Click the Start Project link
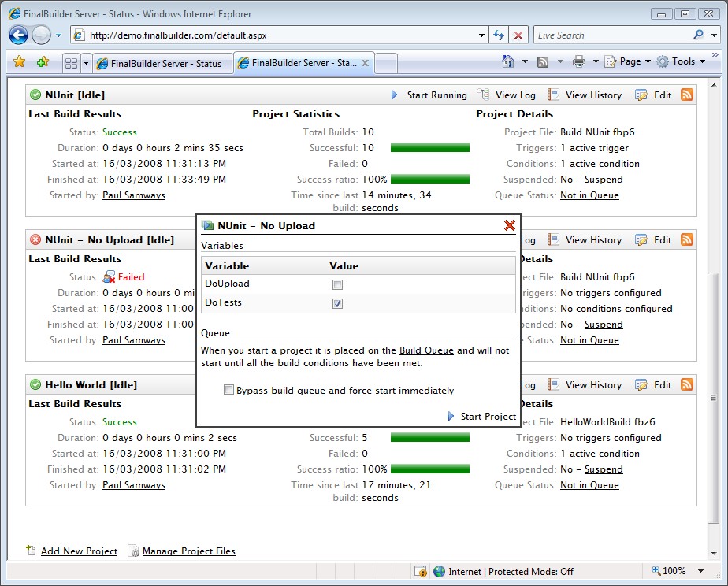Image resolution: width=728 pixels, height=586 pixels. [x=488, y=416]
